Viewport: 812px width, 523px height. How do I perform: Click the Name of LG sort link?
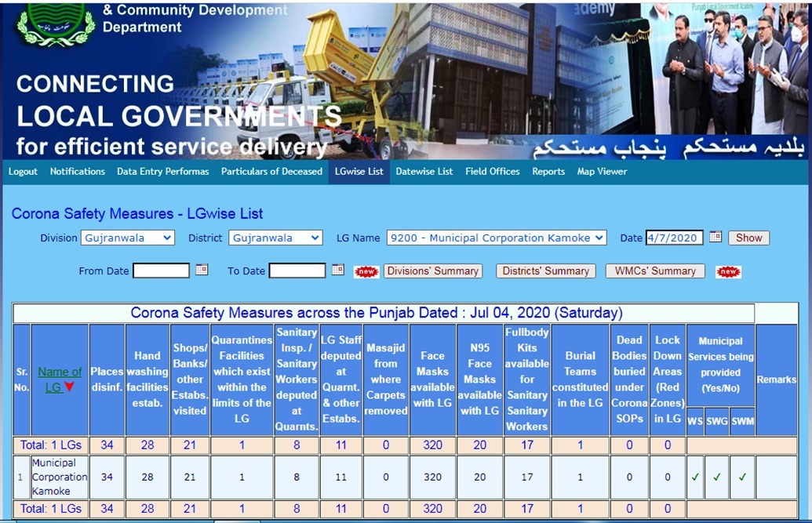[x=60, y=379]
